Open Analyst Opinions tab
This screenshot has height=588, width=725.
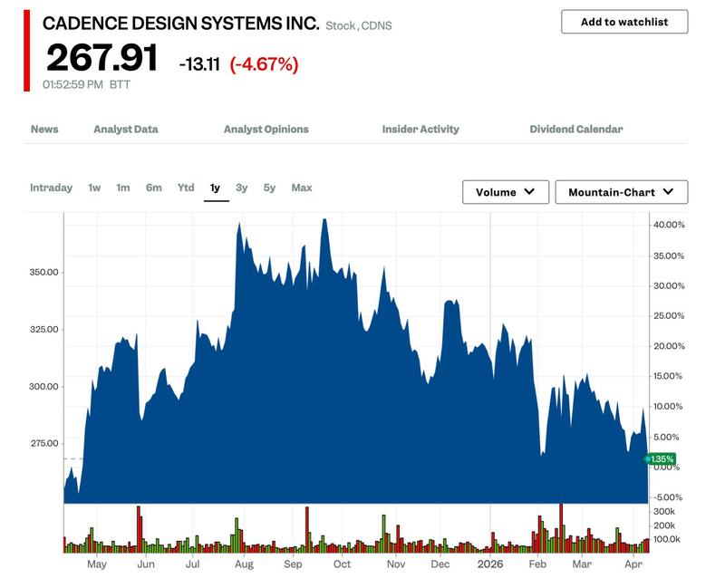(x=266, y=129)
